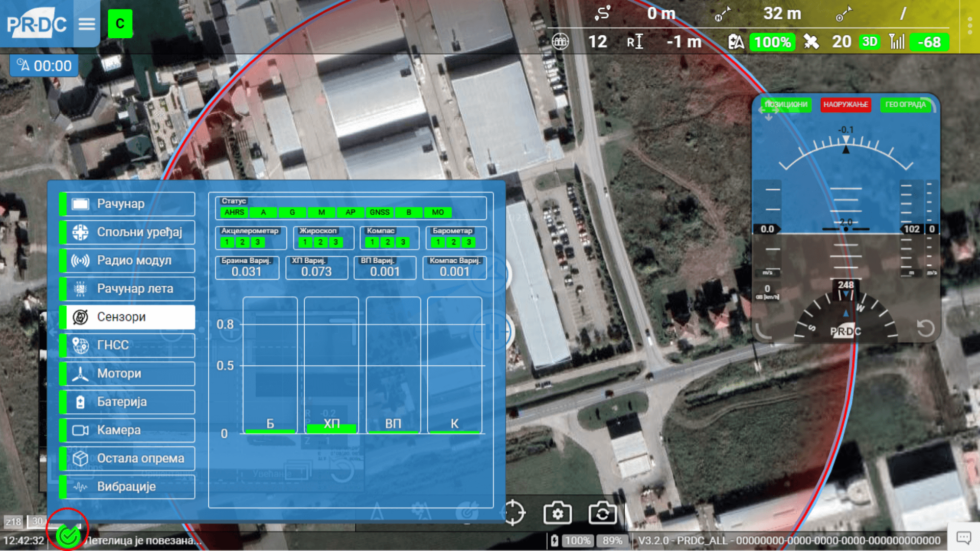The width and height of the screenshot is (980, 551).
Task: Click the satellite count icon
Action: coord(811,42)
